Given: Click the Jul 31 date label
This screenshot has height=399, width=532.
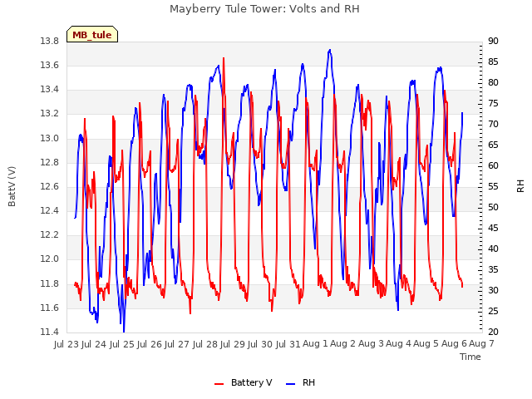Looking at the screenshot, I should click(288, 344).
